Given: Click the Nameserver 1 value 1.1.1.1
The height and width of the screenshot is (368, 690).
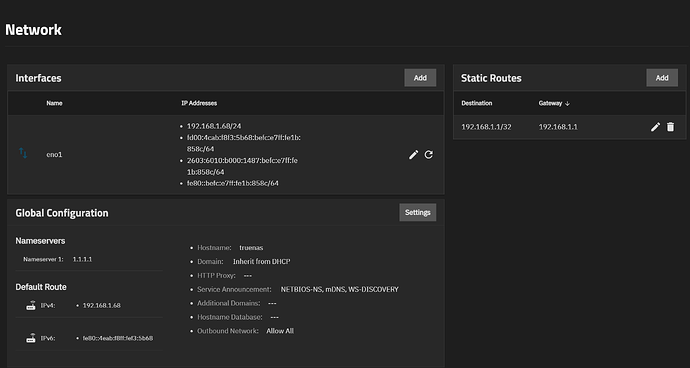Looking at the screenshot, I should pos(82,259).
